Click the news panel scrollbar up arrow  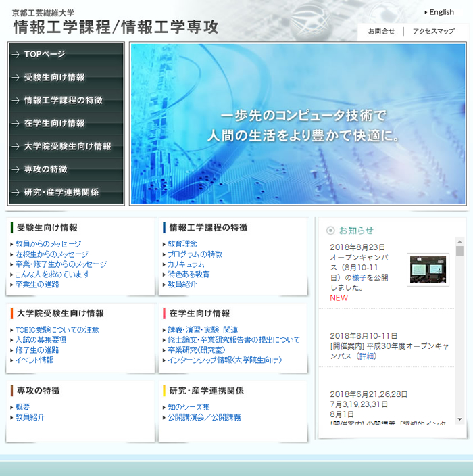(x=460, y=241)
